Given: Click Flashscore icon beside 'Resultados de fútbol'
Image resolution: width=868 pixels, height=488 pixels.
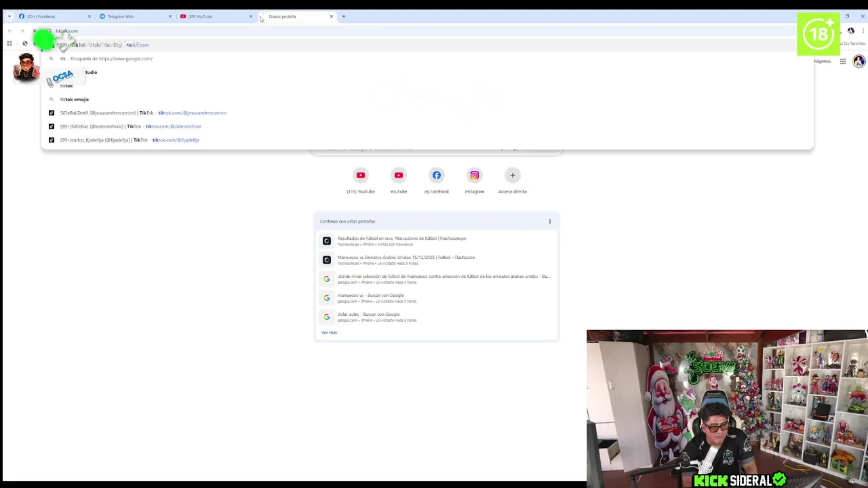Looking at the screenshot, I should 327,241.
